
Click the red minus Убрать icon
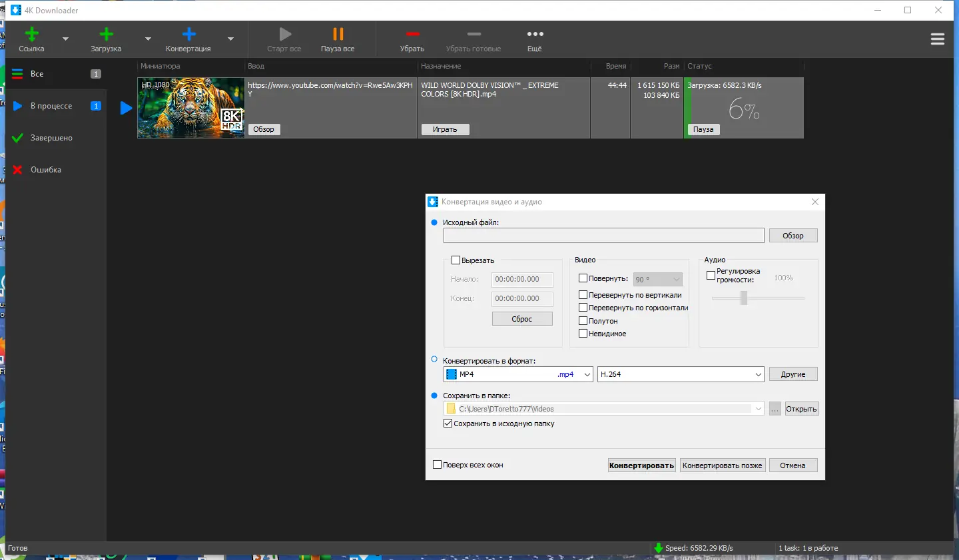coord(412,34)
